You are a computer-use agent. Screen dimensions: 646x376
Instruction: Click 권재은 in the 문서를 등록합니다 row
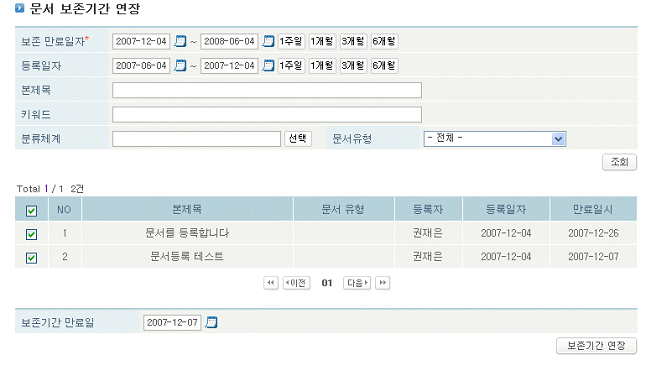(x=428, y=233)
